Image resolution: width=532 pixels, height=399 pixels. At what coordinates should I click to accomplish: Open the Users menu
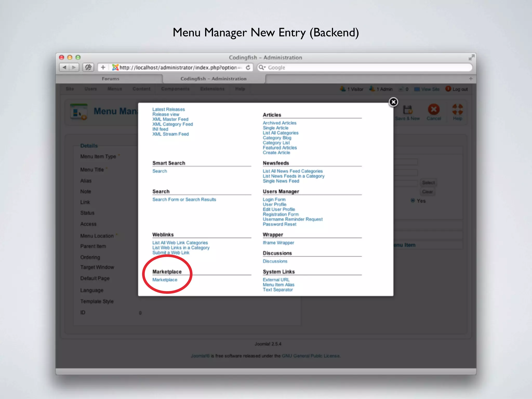coord(90,89)
